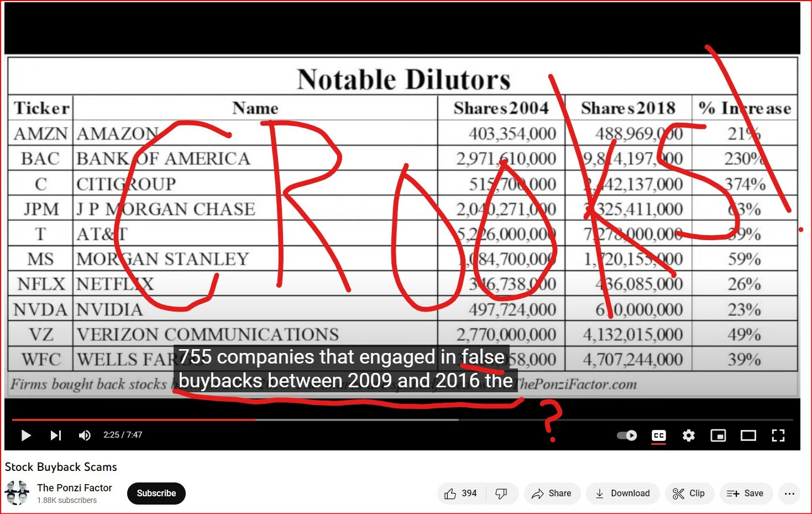The image size is (812, 514).
Task: Open the more actions ellipsis menu
Action: (789, 494)
